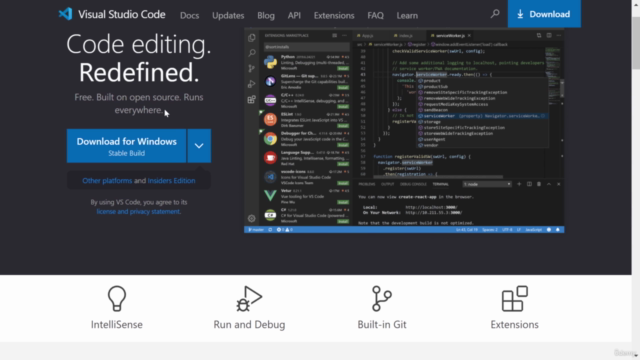
Task: Click the Run and Debug bug icon
Action: point(249,298)
